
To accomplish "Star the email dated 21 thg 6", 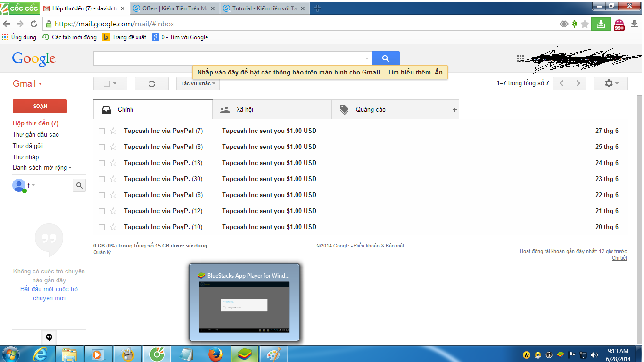I will [x=113, y=211].
